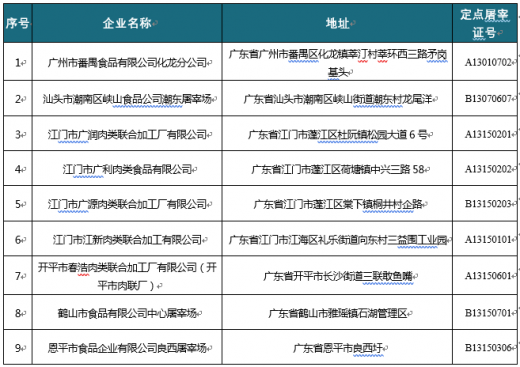520x367 pixels.
Task: Click 江门市广源肉类联合加工厂有限公司 cell
Action: (x=127, y=204)
